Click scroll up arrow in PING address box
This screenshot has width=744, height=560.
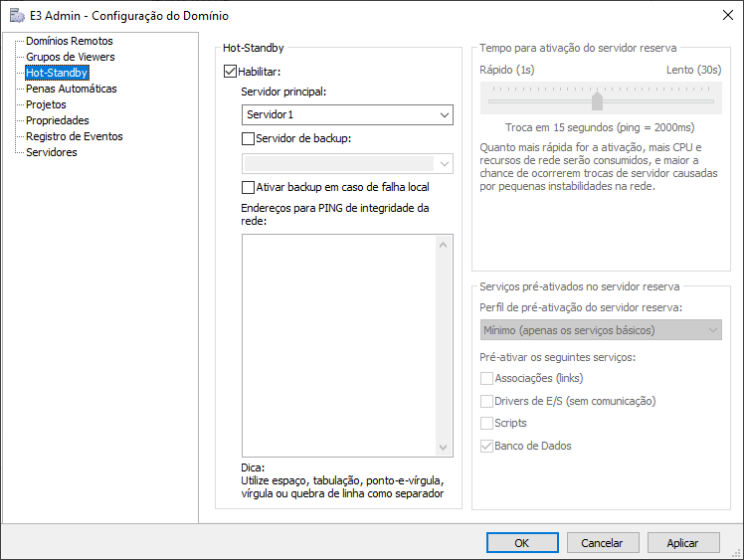444,245
